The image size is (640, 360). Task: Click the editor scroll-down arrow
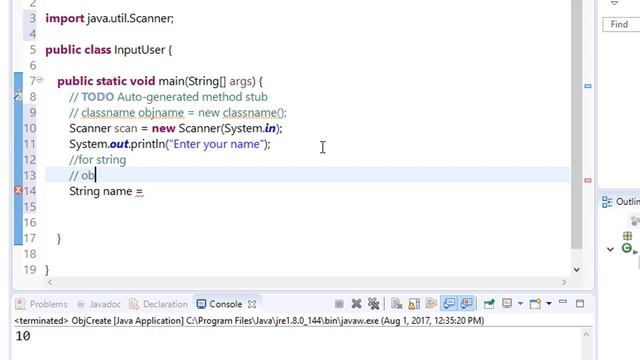pyautogui.click(x=577, y=269)
